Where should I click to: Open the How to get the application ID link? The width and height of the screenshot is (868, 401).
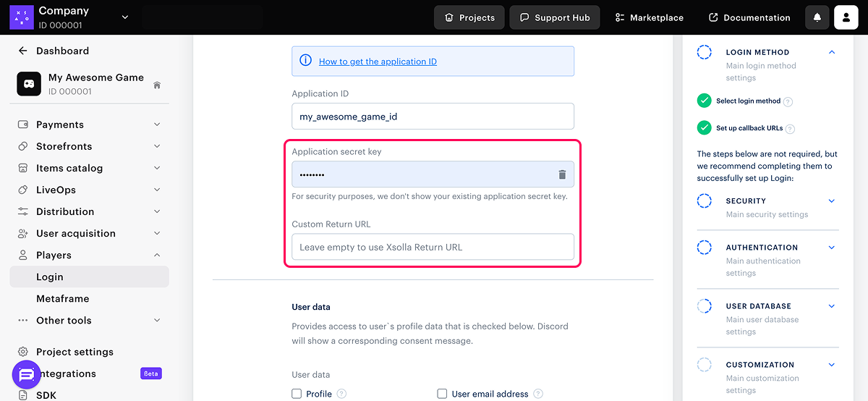coord(378,62)
